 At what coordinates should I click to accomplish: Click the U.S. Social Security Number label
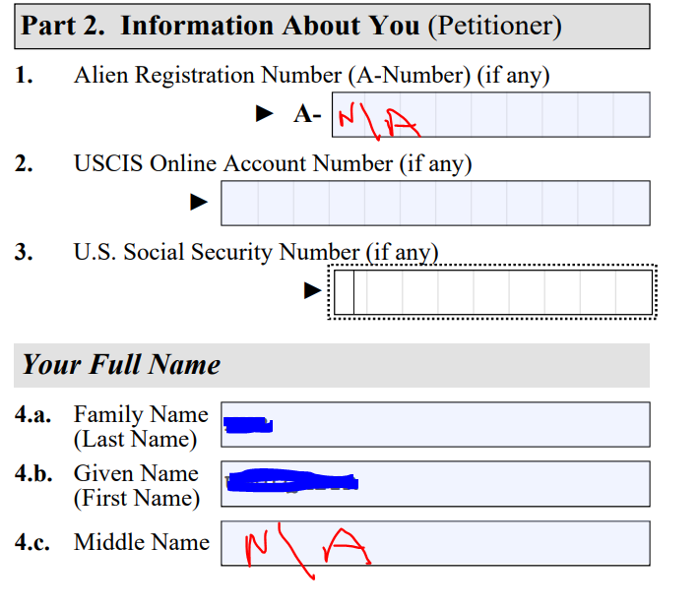pyautogui.click(x=256, y=252)
